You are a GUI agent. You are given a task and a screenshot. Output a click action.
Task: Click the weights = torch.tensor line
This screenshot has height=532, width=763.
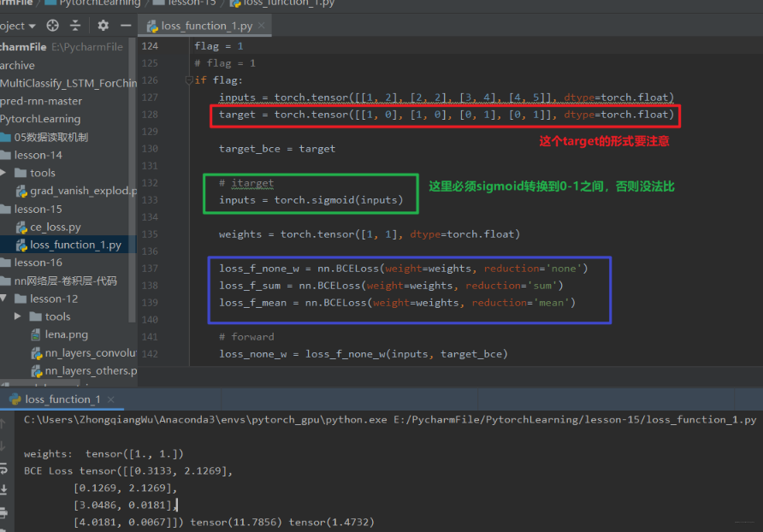coord(370,234)
